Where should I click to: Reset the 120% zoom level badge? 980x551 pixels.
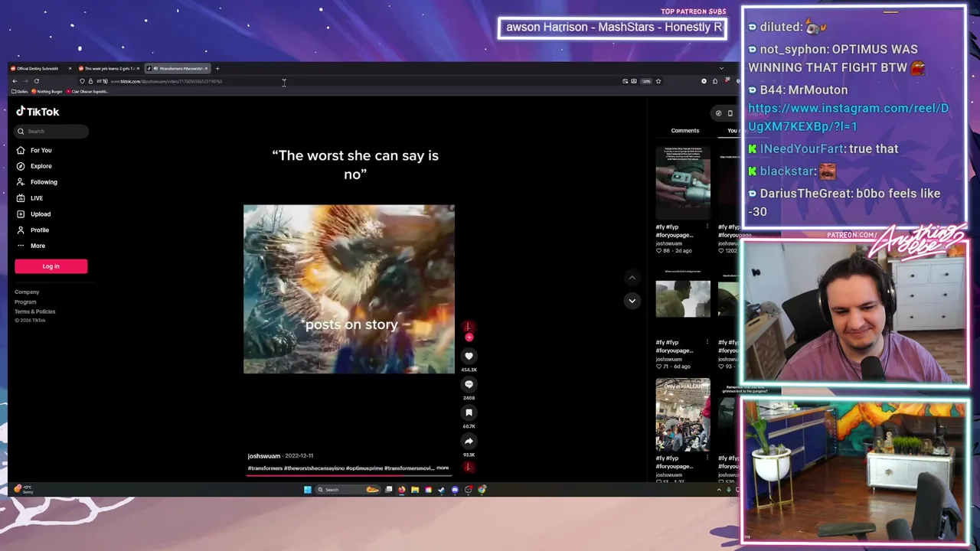[646, 81]
